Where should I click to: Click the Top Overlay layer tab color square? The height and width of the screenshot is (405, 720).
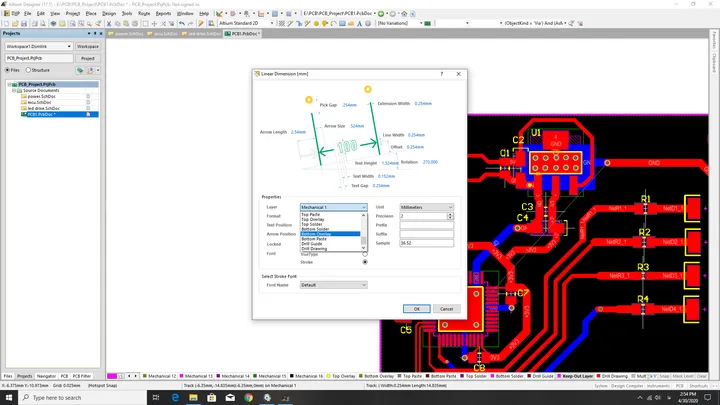coord(328,376)
